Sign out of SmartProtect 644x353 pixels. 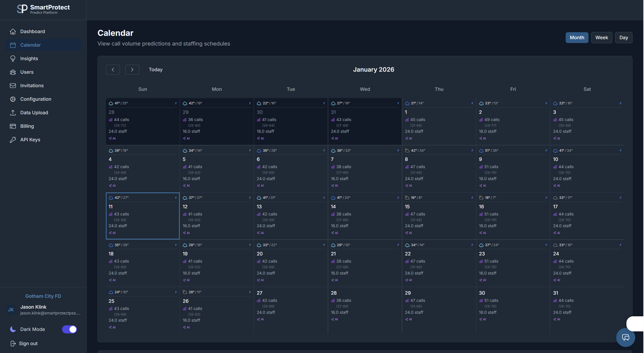point(28,343)
